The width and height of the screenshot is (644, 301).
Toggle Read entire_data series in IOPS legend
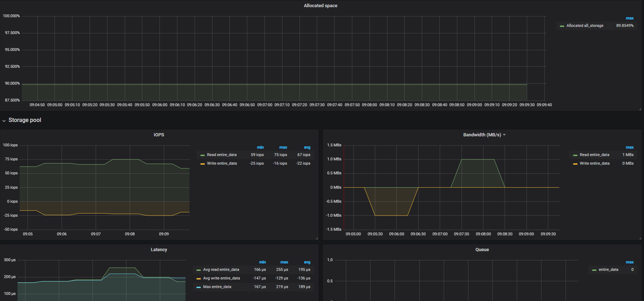click(x=222, y=155)
